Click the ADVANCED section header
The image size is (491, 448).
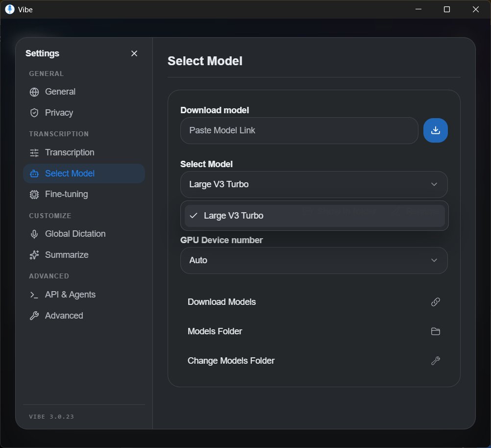click(x=49, y=276)
